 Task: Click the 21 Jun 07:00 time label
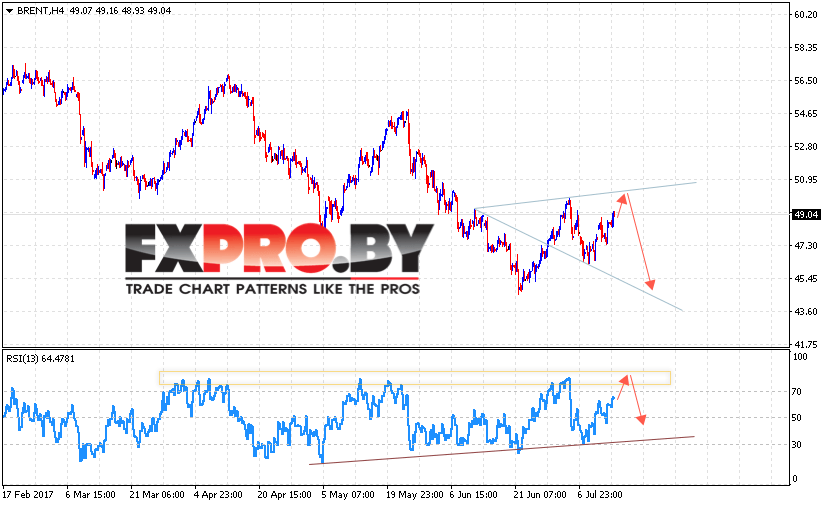[540, 494]
